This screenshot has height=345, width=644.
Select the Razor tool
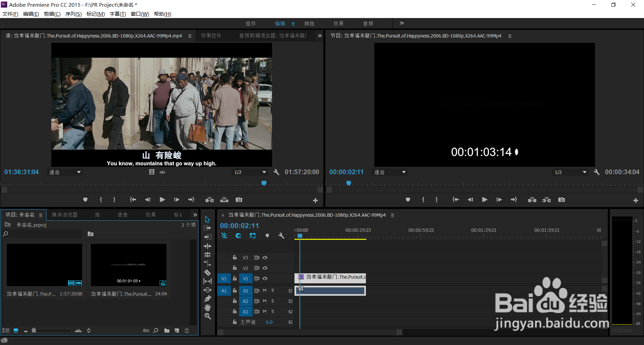(208, 272)
